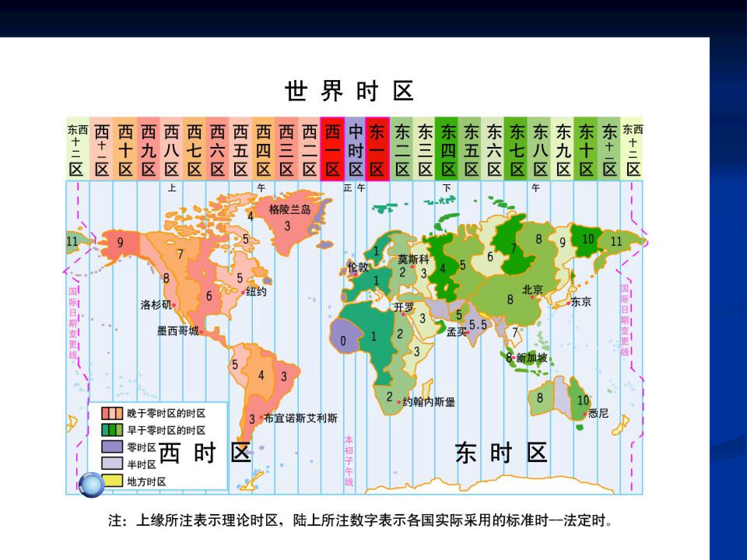This screenshot has width=747, height=560.
Task: Click the 布宜诺斯艾利斯 city label
Action: 301,418
